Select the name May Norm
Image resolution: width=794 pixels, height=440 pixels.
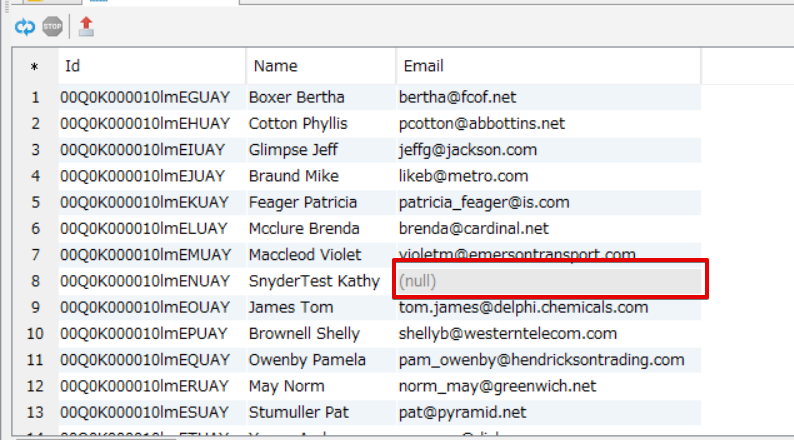point(286,386)
